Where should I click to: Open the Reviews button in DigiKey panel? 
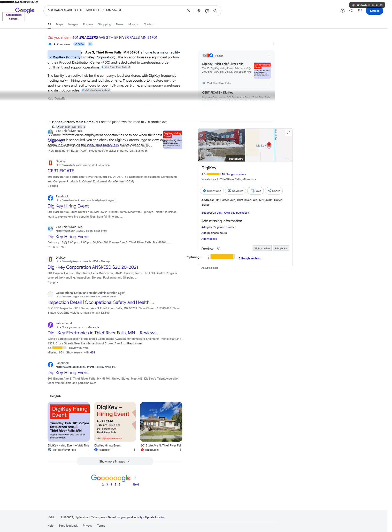point(235,191)
